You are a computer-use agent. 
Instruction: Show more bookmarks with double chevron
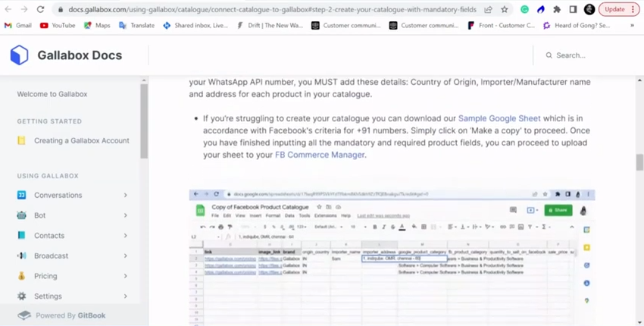coord(632,25)
